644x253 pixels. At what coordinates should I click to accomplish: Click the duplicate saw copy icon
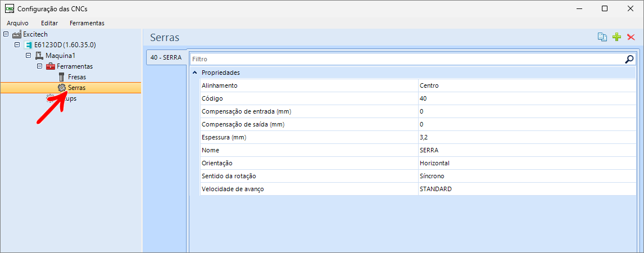[x=602, y=37]
